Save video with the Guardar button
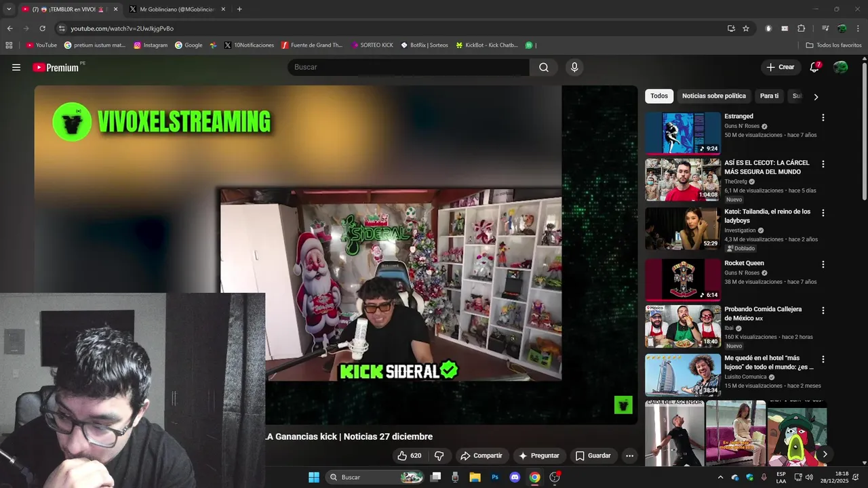This screenshot has height=488, width=868. (593, 455)
